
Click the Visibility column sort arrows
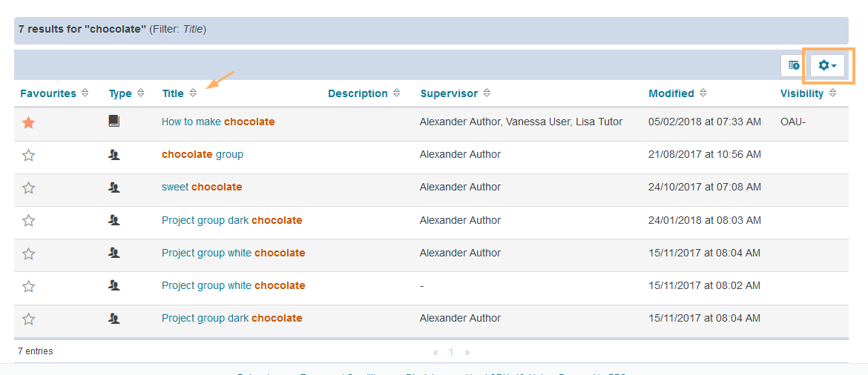tap(832, 93)
